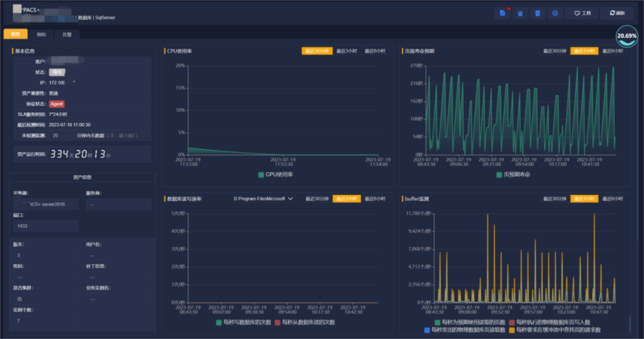Click the buffer监测 panel title

[x=416, y=199]
